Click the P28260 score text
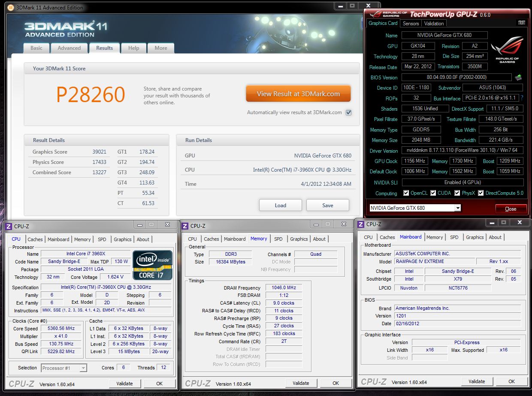This screenshot has height=396, width=532. tap(91, 95)
